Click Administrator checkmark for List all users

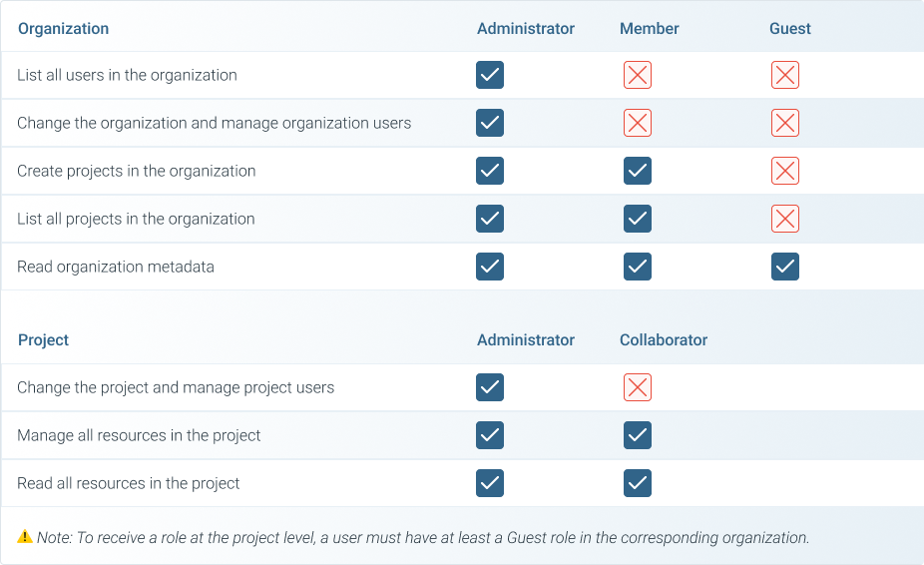click(490, 75)
